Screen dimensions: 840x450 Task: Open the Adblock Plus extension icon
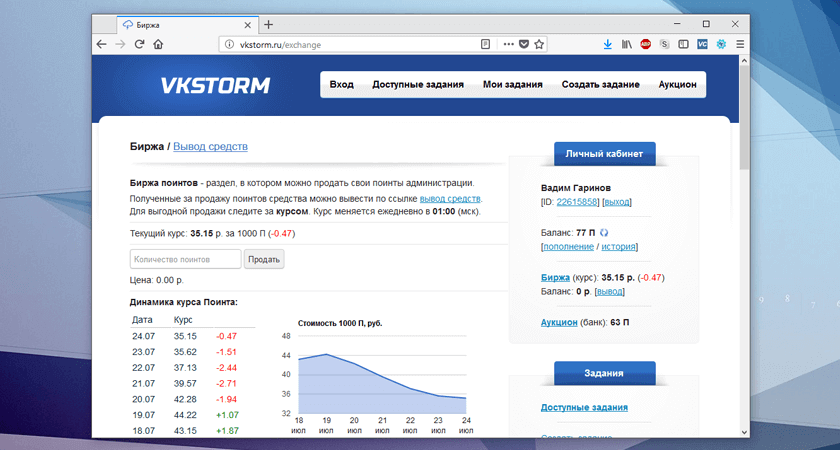[646, 44]
